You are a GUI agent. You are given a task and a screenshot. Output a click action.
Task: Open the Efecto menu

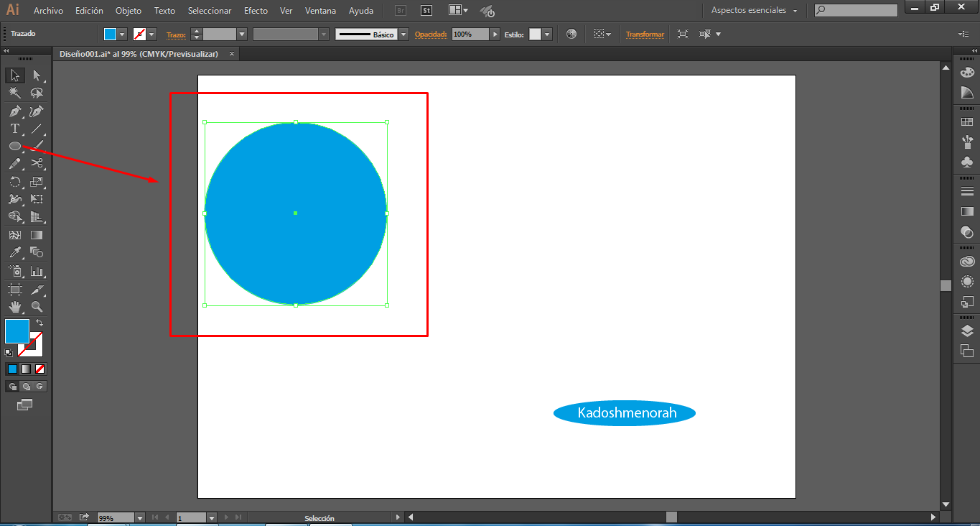click(256, 11)
